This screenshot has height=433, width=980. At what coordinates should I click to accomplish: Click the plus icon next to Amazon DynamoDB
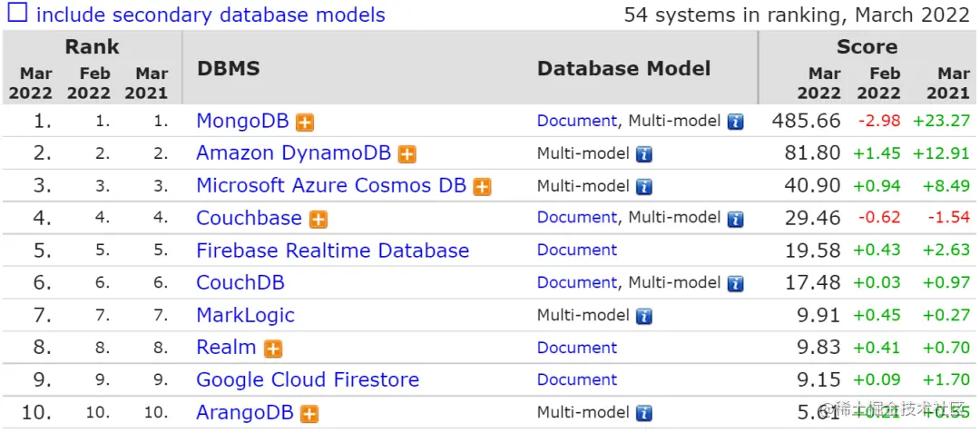coord(407,154)
